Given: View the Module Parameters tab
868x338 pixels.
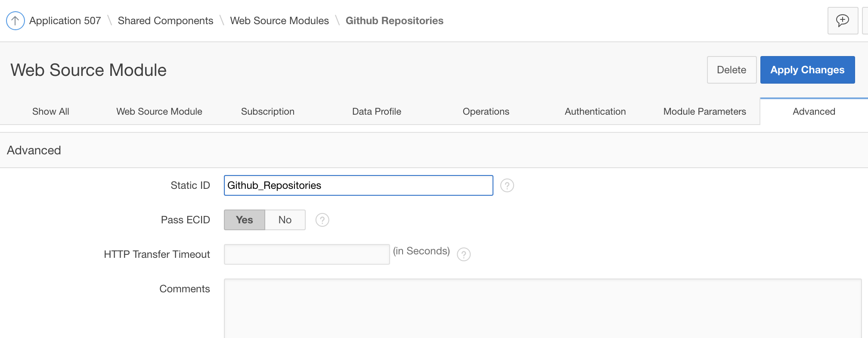Looking at the screenshot, I should [x=704, y=112].
